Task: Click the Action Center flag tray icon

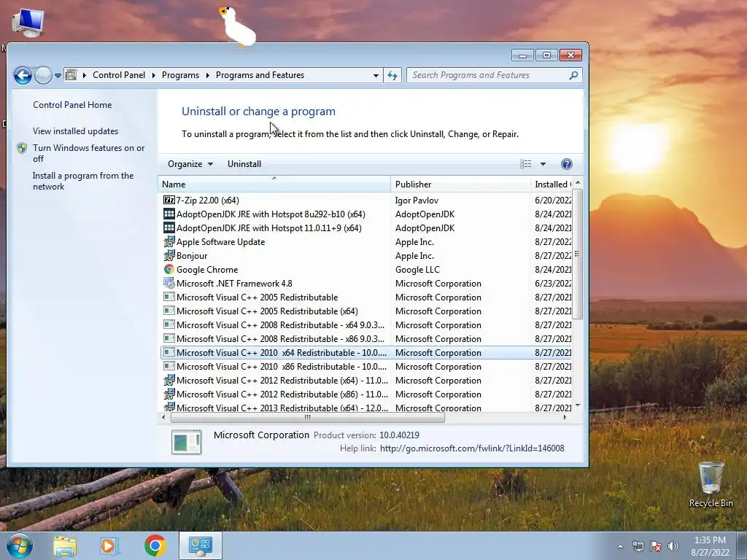Action: pos(656,546)
